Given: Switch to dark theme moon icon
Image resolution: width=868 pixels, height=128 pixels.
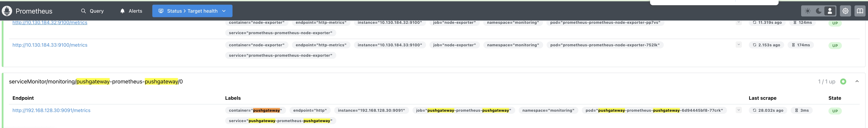Looking at the screenshot, I should [x=819, y=11].
